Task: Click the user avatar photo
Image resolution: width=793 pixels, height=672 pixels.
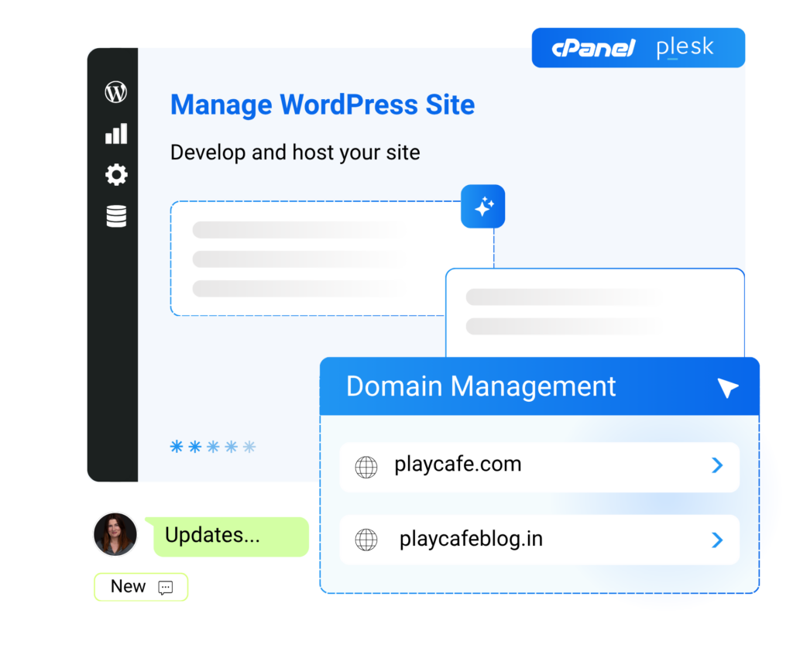Action: tap(115, 534)
